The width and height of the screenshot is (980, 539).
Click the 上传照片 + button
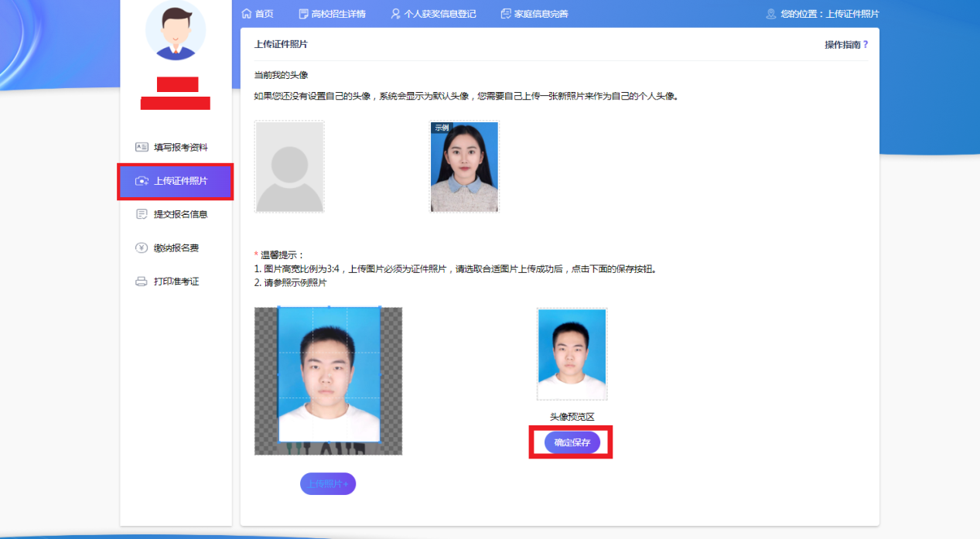[328, 484]
